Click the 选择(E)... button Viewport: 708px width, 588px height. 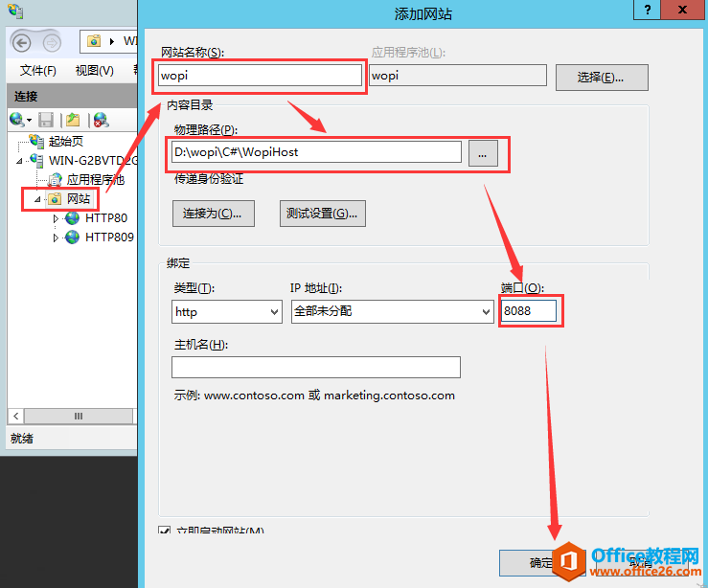[602, 78]
